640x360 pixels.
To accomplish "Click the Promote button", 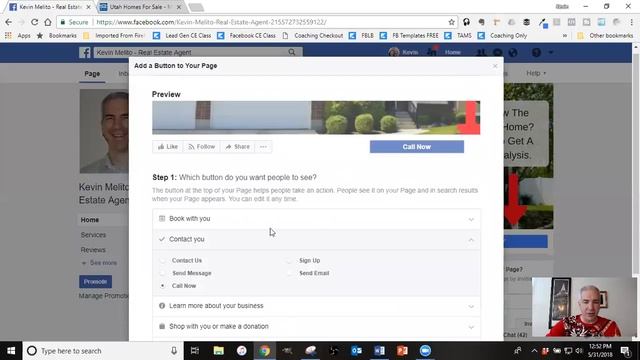I will [96, 282].
